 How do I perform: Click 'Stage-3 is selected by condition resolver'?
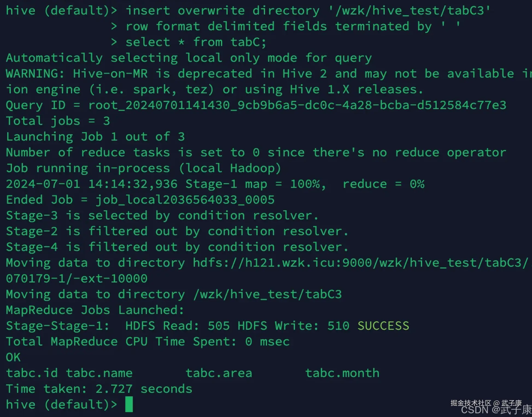click(162, 216)
